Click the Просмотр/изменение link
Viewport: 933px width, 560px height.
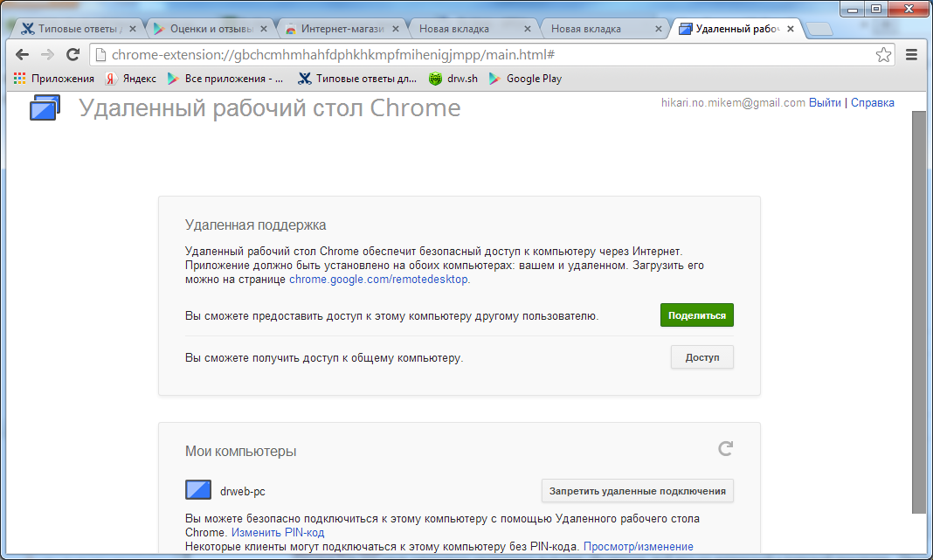pos(638,546)
